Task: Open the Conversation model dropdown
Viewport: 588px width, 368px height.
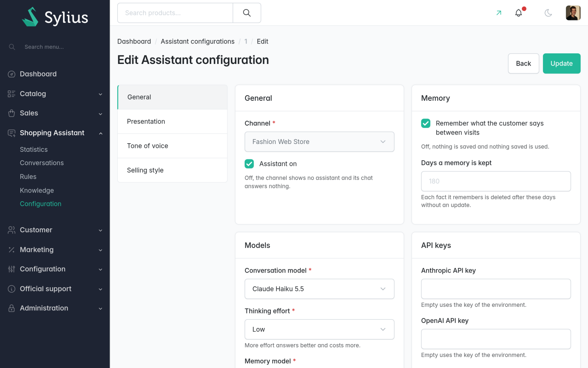Action: 319,289
